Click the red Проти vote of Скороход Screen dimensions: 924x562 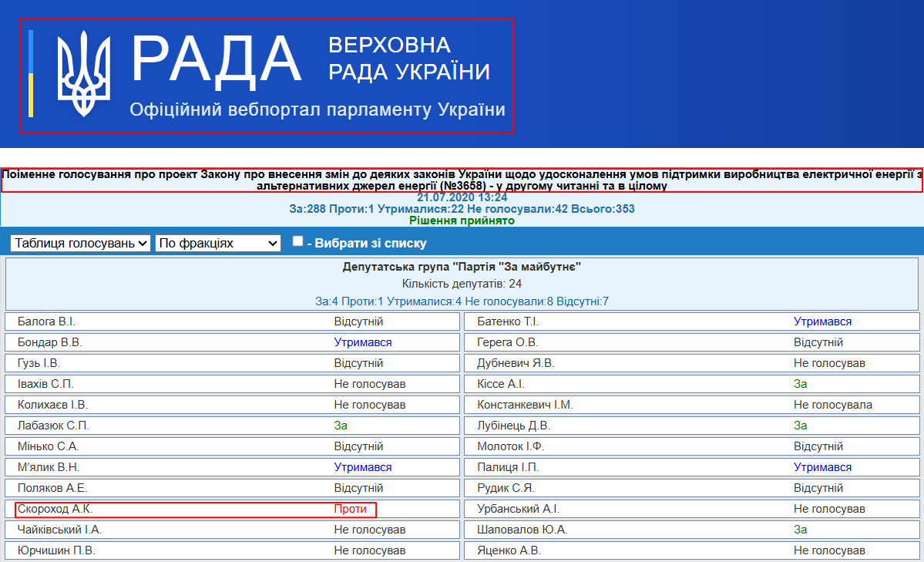[350, 509]
